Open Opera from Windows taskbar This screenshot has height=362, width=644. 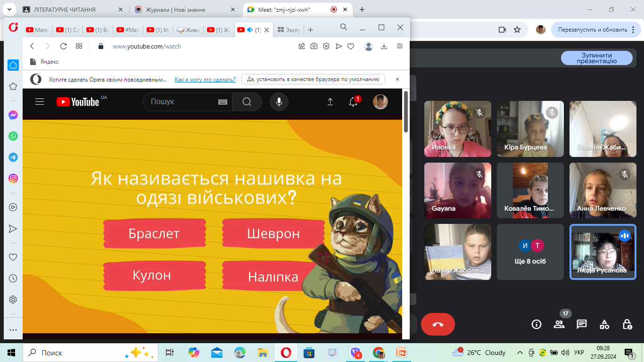point(286,353)
